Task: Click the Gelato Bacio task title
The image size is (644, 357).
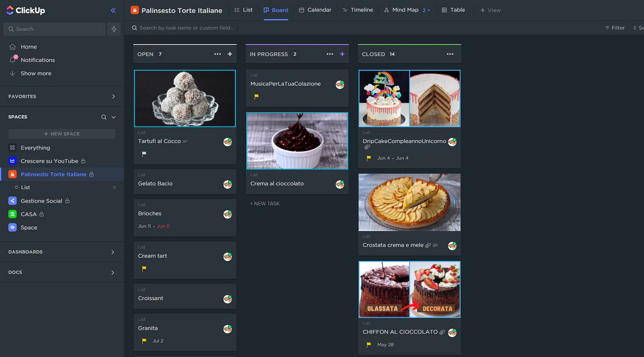Action: pos(155,184)
